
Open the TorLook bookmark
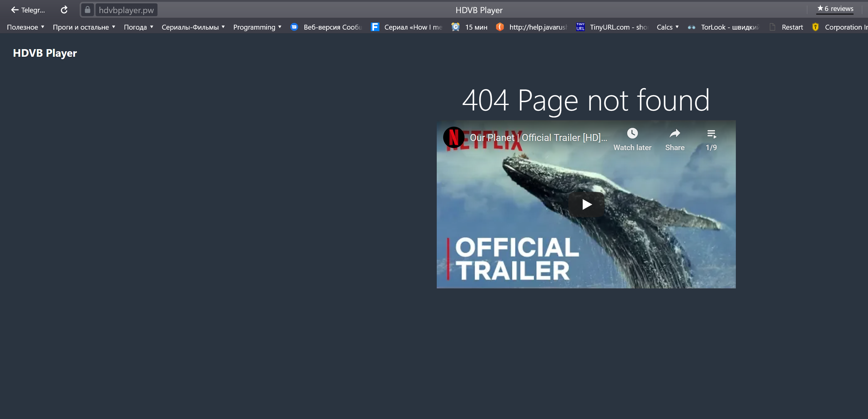(723, 27)
